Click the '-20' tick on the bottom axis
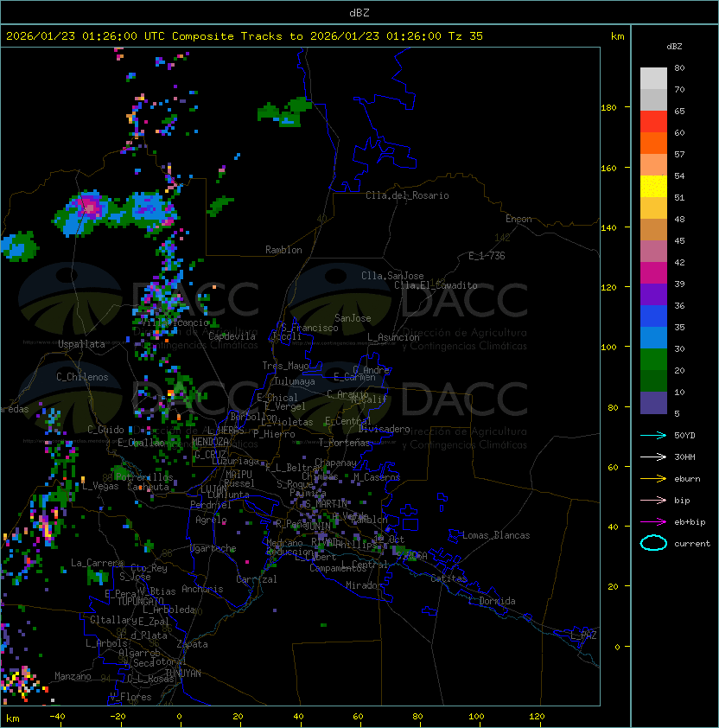 tap(118, 717)
